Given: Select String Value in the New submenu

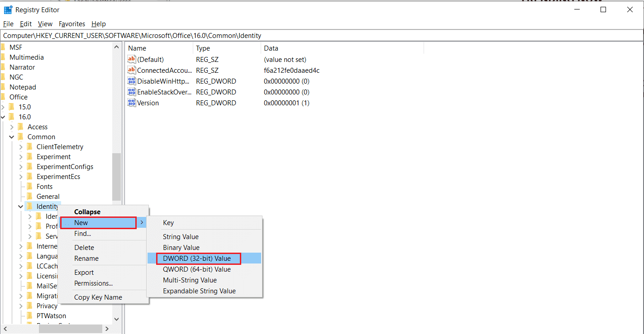Looking at the screenshot, I should pyautogui.click(x=181, y=237).
